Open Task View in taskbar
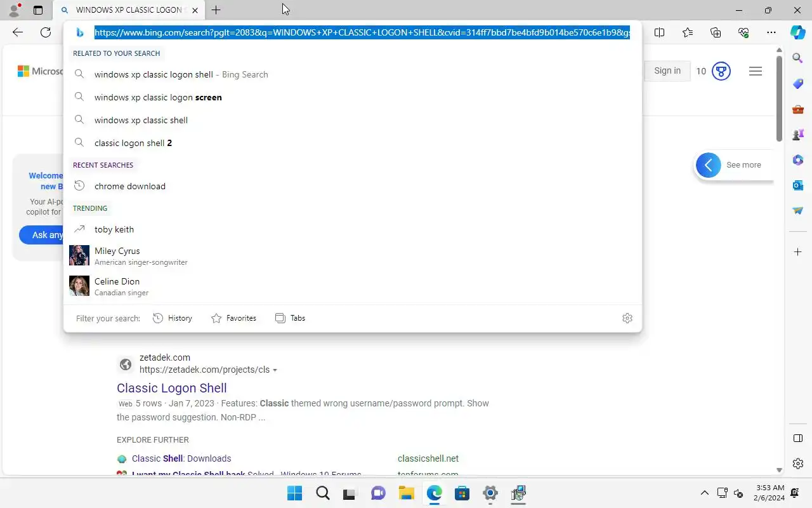 tap(350, 493)
